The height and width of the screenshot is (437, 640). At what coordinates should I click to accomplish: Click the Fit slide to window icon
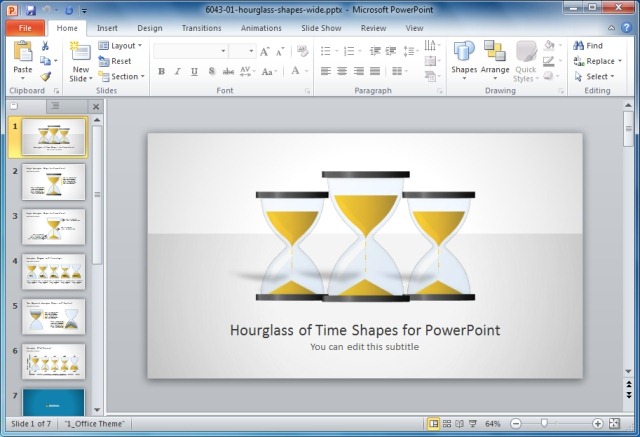[x=614, y=424]
